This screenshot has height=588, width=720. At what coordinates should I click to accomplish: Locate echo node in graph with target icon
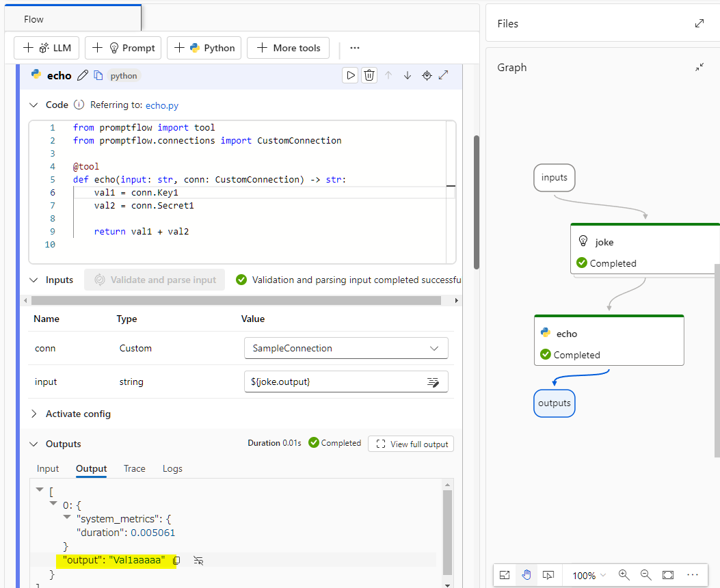[427, 75]
